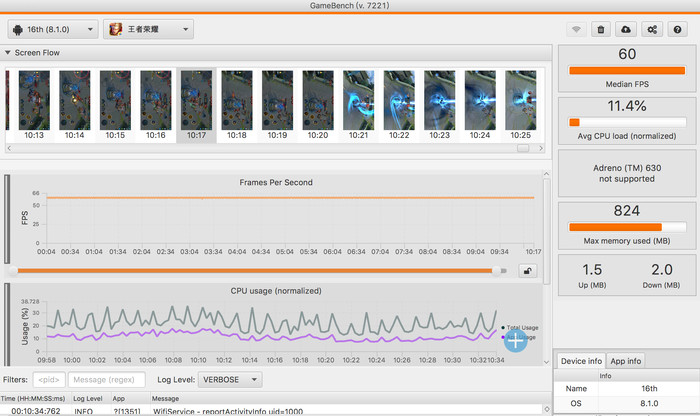The width and height of the screenshot is (700, 416).
Task: Open the Log Level VERBOSE dropdown
Action: [x=230, y=380]
